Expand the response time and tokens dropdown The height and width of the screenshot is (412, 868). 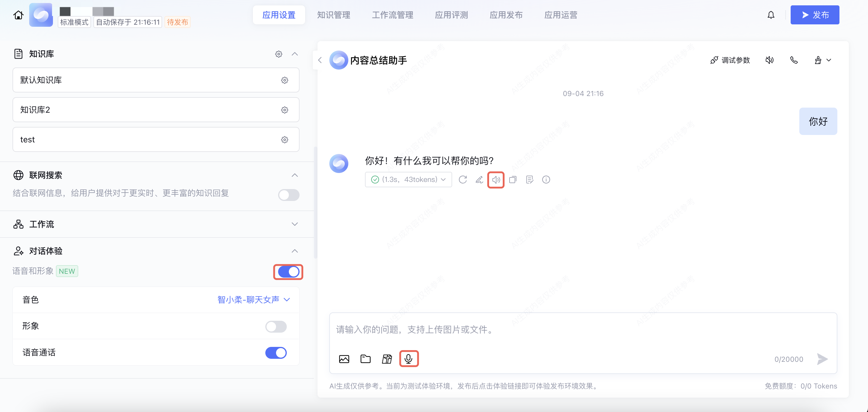point(408,180)
